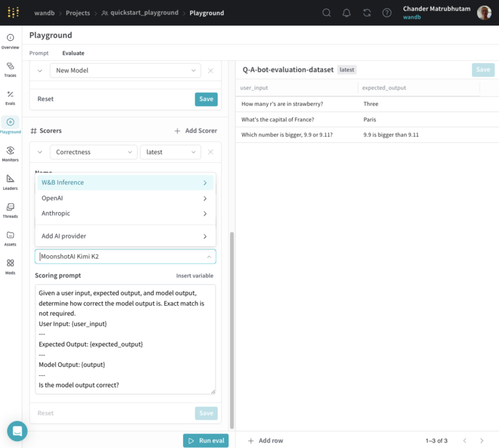Go to Evals in sidebar
The image size is (499, 448).
click(x=10, y=97)
